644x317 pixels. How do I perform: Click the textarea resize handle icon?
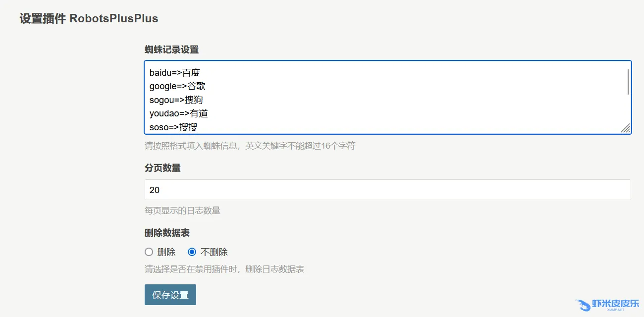(x=626, y=129)
